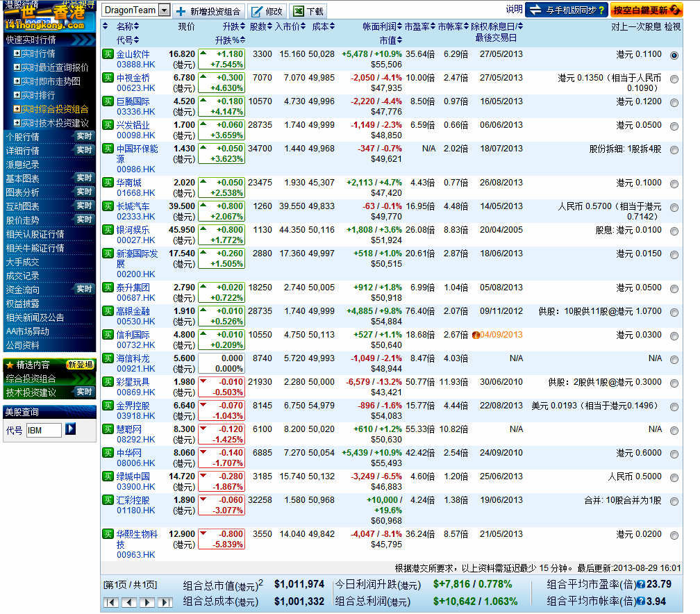Sort by 市帐率 column arrows
This screenshot has height=614, width=700.
(466, 26)
